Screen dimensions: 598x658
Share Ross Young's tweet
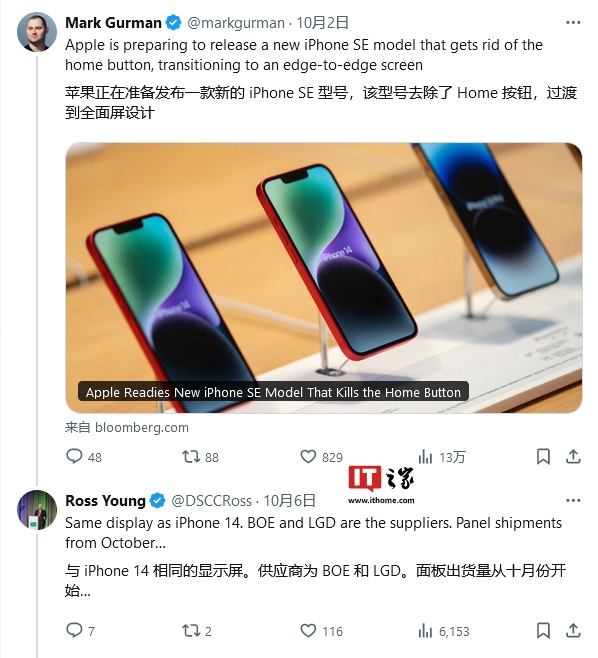click(573, 630)
